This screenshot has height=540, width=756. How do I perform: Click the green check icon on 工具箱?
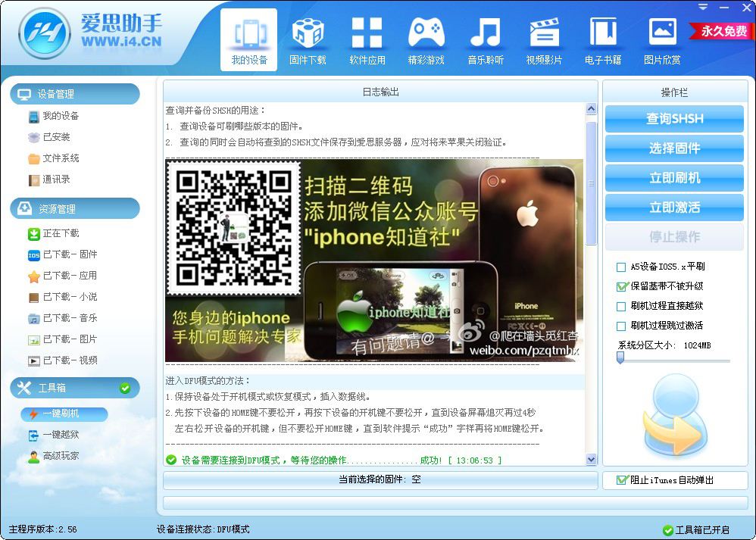pyautogui.click(x=125, y=388)
